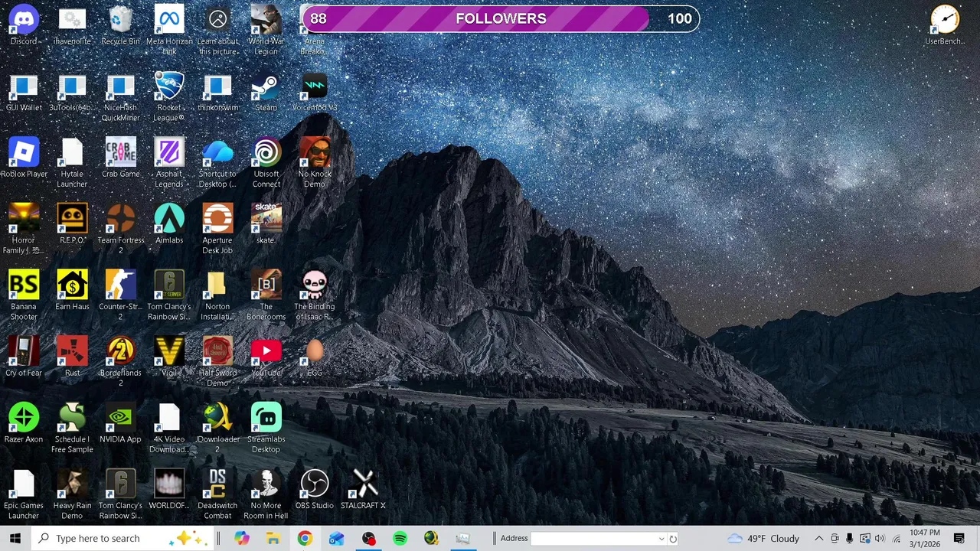Click the purple Followers progress bar

pyautogui.click(x=501, y=18)
